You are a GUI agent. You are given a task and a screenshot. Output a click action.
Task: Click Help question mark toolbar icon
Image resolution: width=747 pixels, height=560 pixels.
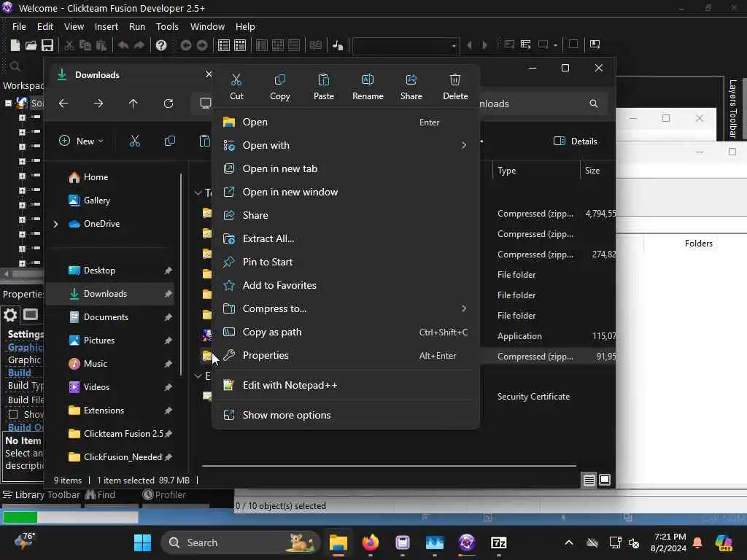(x=161, y=45)
